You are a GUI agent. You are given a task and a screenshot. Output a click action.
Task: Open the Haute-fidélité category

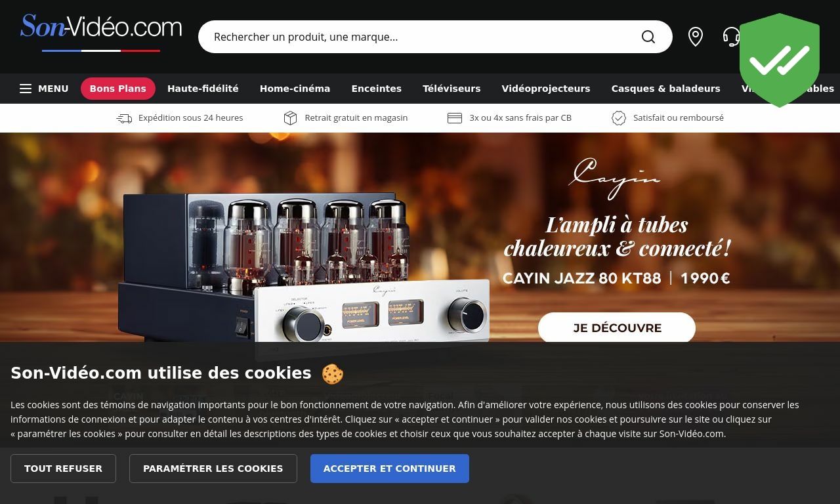[x=203, y=89]
